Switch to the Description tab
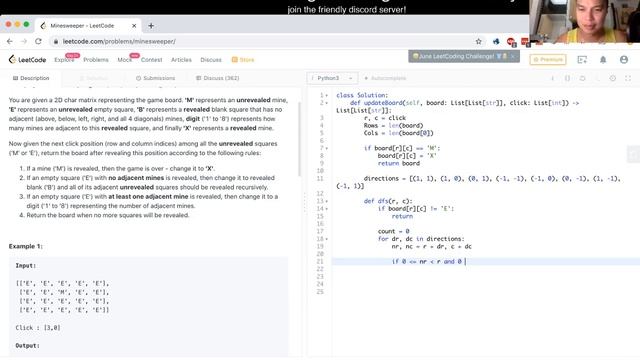The image size is (640, 360). point(31,78)
